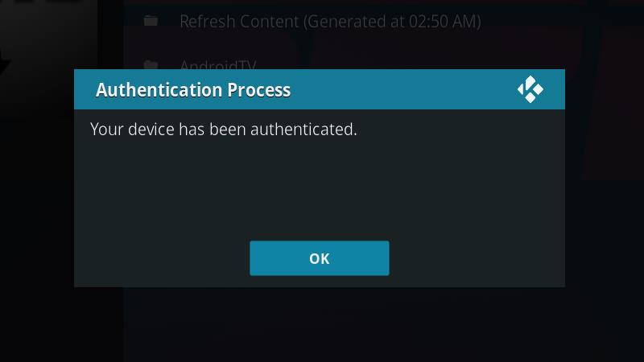Click the 'Your device has been authenticated' message

point(224,130)
